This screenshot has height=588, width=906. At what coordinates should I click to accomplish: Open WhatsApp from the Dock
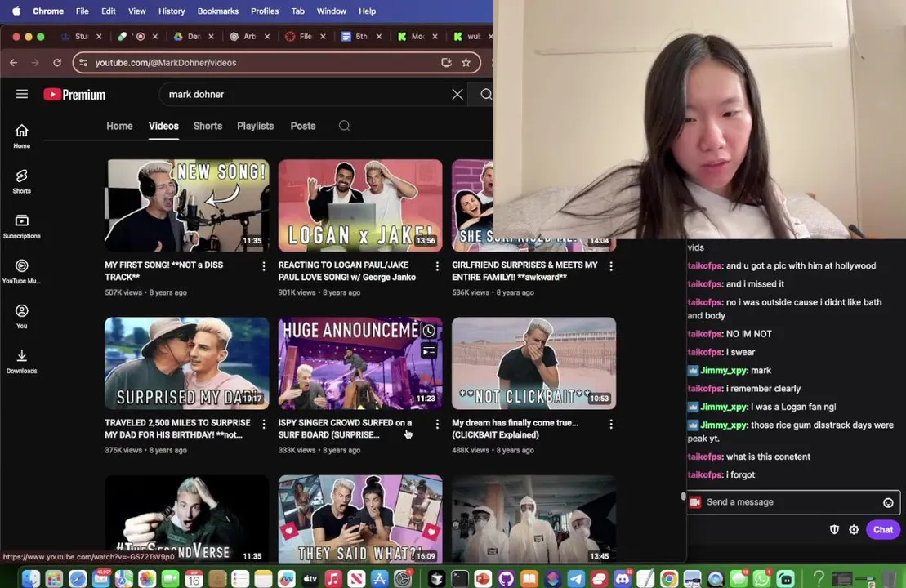click(761, 578)
